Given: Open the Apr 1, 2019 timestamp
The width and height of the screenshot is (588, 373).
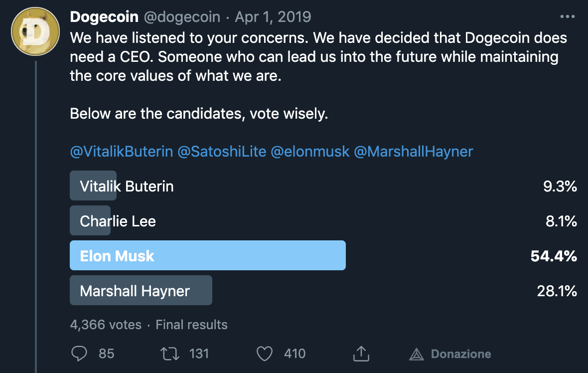Looking at the screenshot, I should (273, 17).
